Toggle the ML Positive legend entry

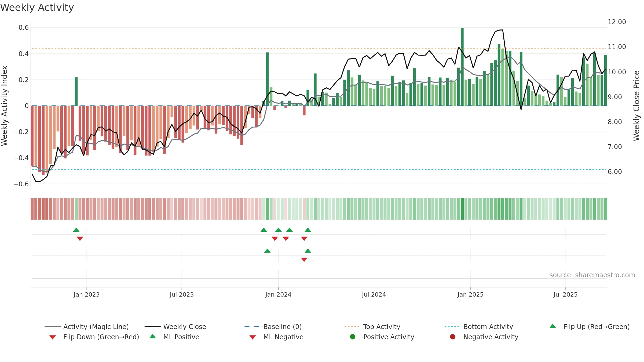click(x=174, y=337)
